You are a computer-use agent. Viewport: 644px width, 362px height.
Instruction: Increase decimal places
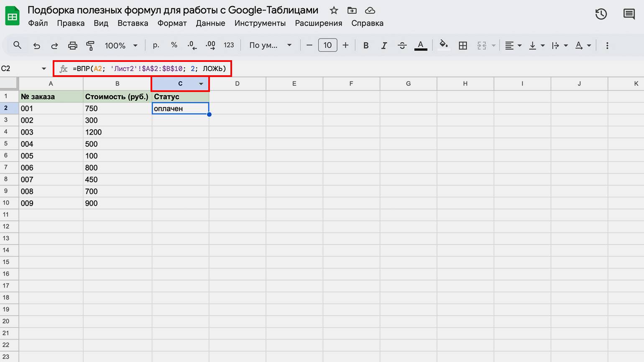210,45
